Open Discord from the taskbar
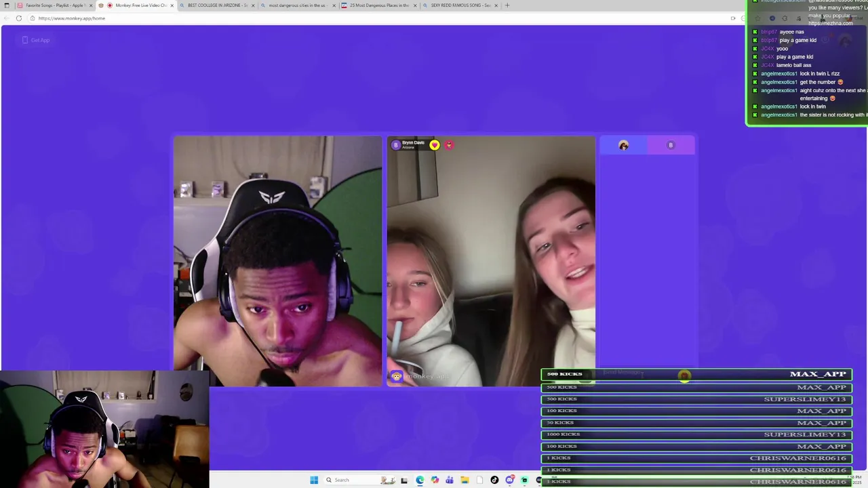The width and height of the screenshot is (868, 488). [509, 480]
